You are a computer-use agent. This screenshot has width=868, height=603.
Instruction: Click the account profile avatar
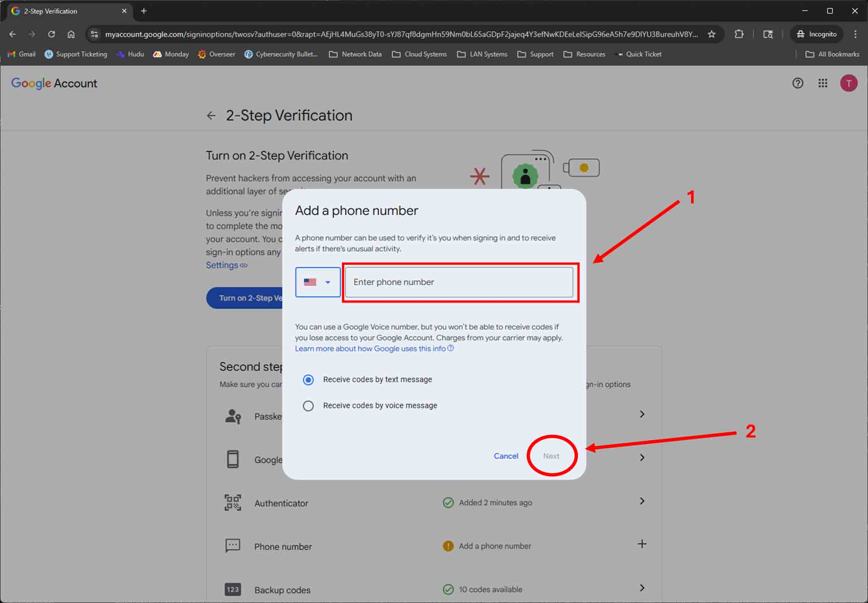pyautogui.click(x=849, y=83)
